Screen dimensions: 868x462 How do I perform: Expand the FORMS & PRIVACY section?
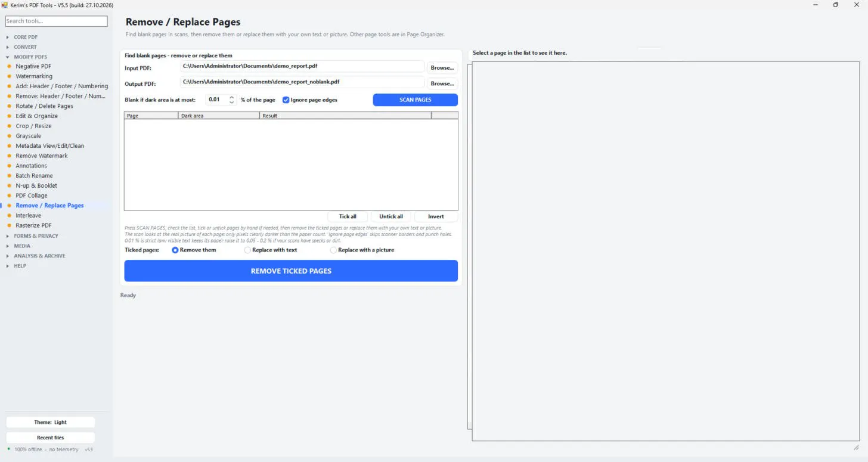point(36,236)
